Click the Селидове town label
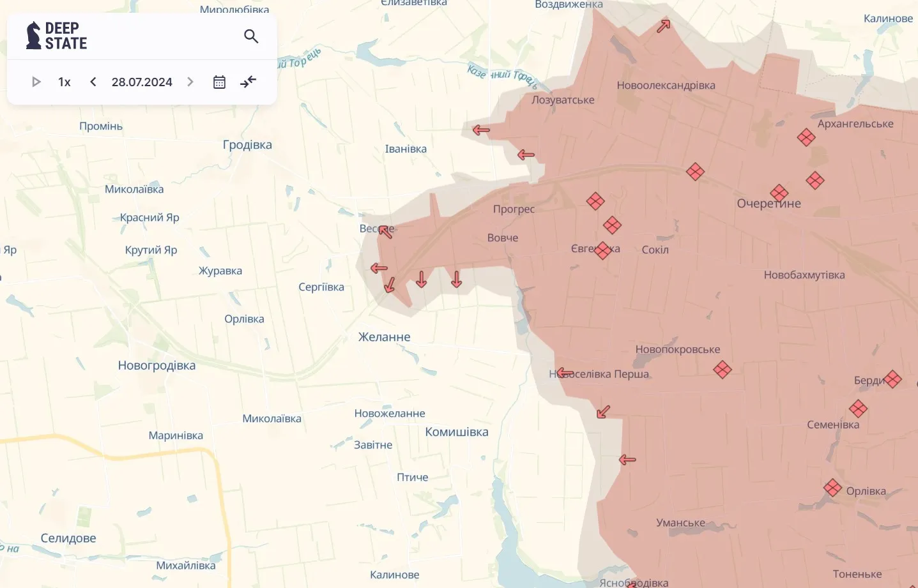 pos(68,538)
